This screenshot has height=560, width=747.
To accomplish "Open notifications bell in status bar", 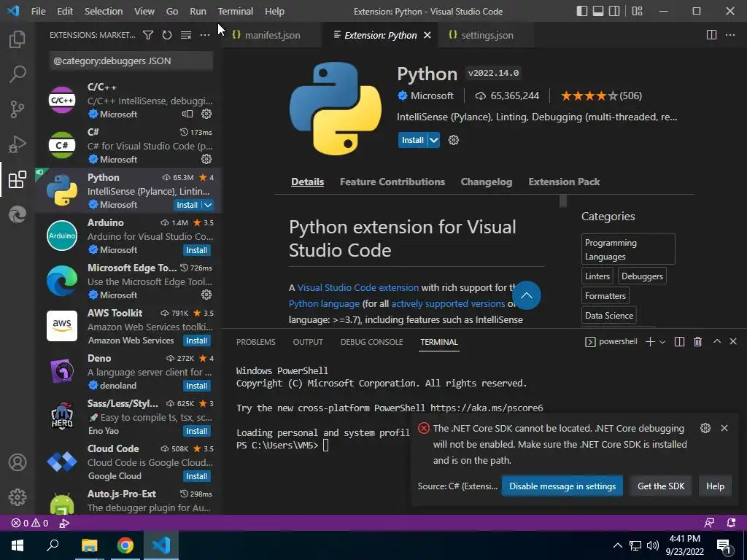I will click(x=731, y=523).
